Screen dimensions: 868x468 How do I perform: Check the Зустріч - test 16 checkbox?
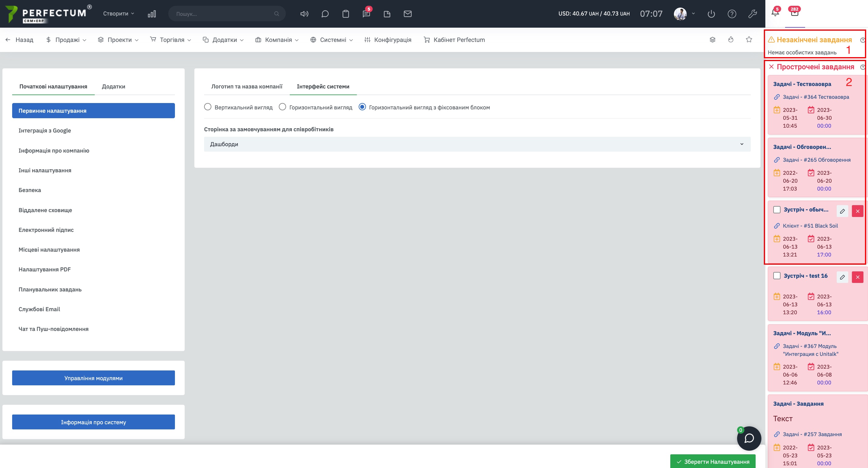777,275
